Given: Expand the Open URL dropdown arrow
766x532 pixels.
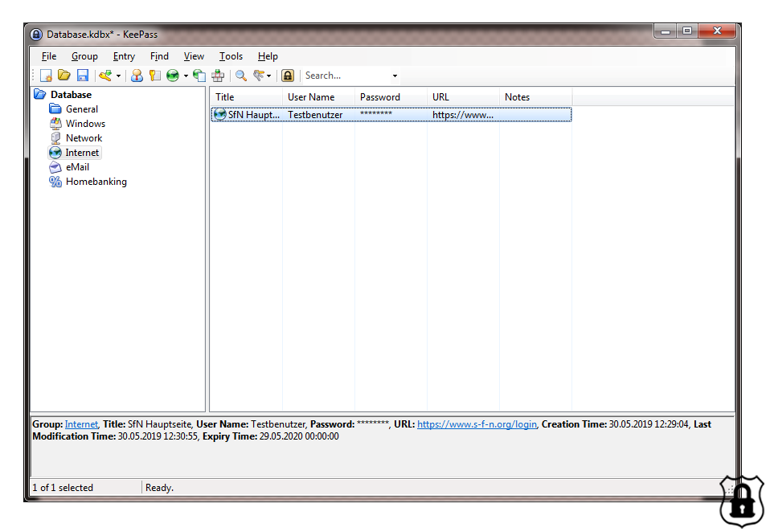Looking at the screenshot, I should pyautogui.click(x=186, y=76).
